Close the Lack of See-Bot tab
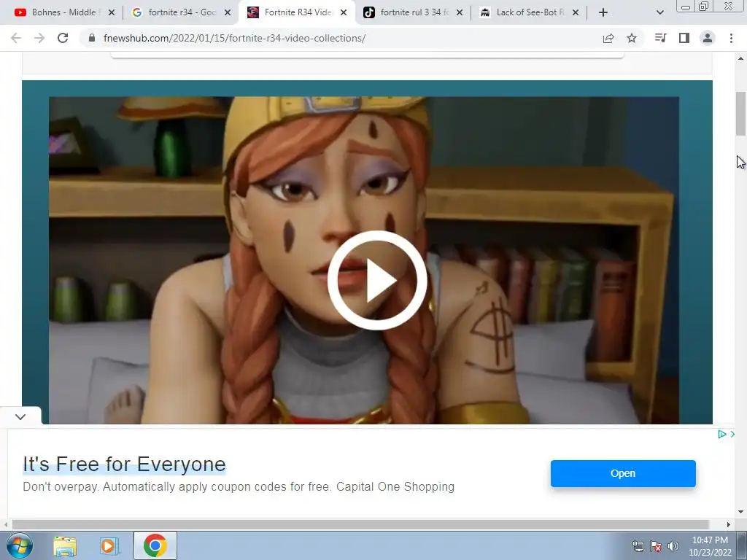This screenshot has width=747, height=560. [576, 12]
